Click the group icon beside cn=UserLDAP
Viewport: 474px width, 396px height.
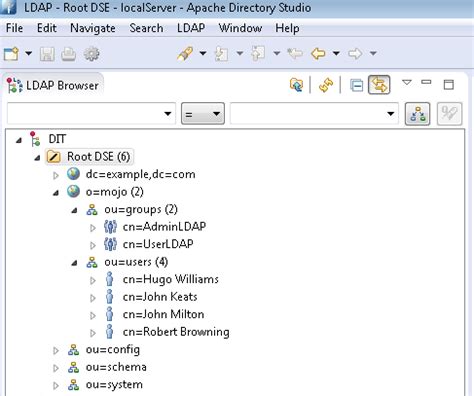click(x=110, y=244)
